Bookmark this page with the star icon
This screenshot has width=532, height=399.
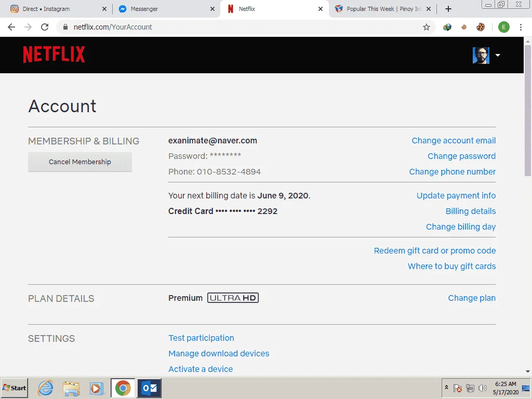[x=427, y=27]
